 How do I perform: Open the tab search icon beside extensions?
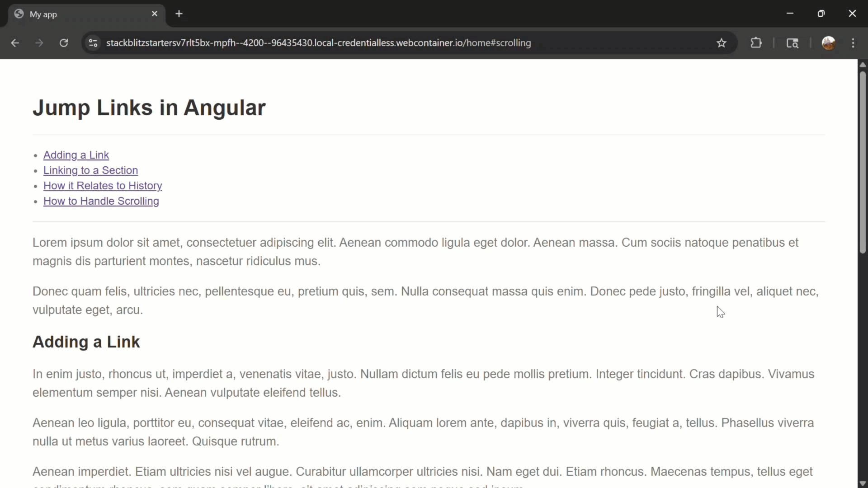pyautogui.click(x=793, y=43)
